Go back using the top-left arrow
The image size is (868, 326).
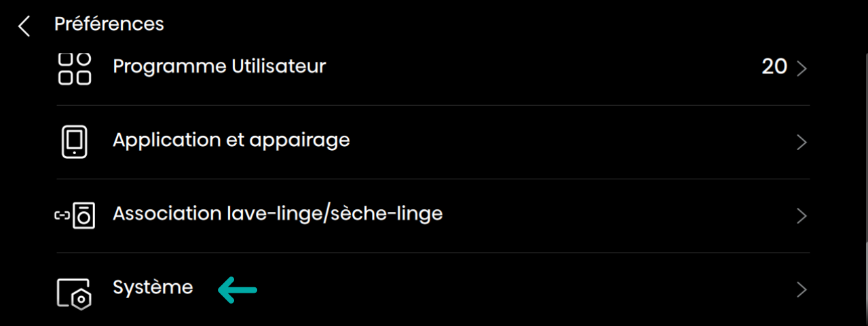(x=24, y=26)
